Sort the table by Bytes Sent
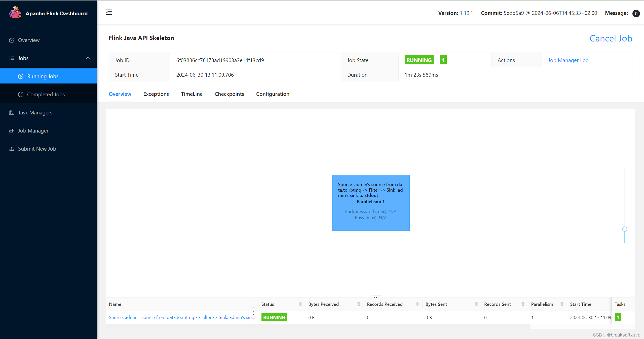Screen dimensions: 644x339 [x=476, y=304]
